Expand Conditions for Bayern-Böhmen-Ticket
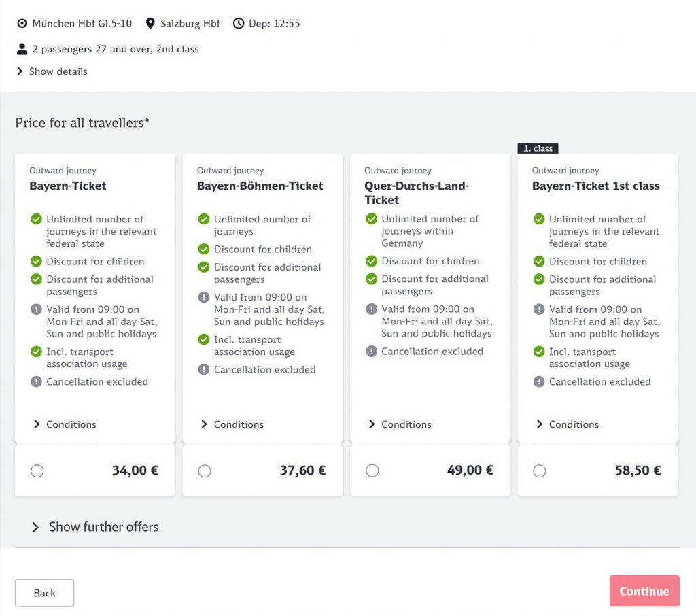Screen dimensions: 696x616 pos(232,424)
